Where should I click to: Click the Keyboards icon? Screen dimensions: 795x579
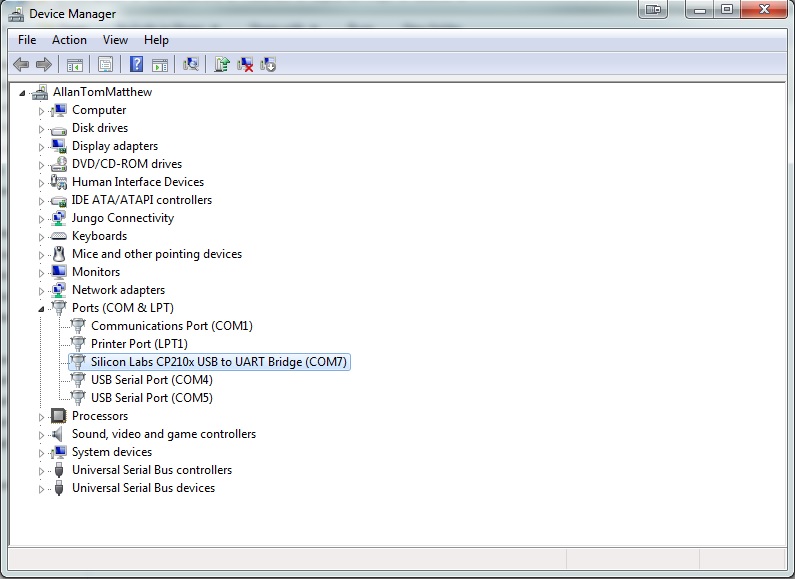(59, 236)
